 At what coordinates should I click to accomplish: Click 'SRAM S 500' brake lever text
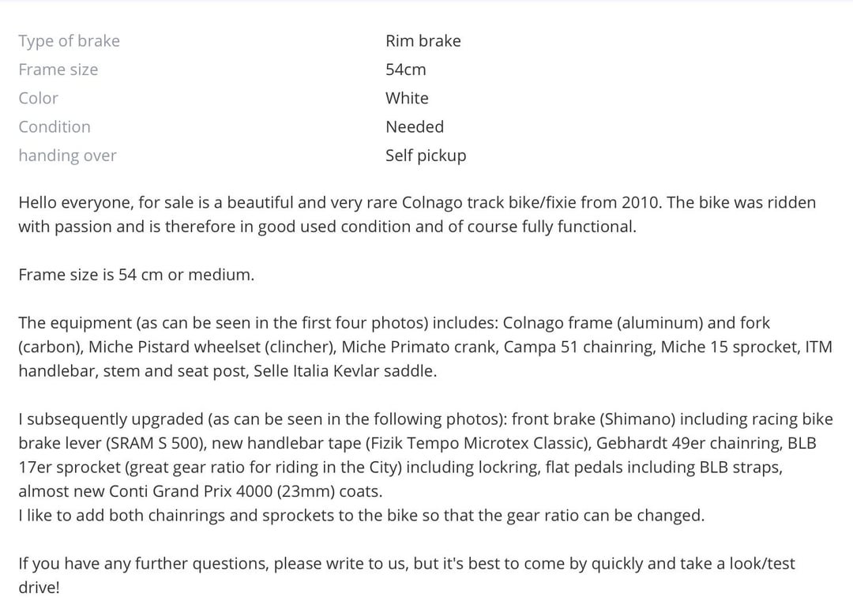tap(155, 443)
